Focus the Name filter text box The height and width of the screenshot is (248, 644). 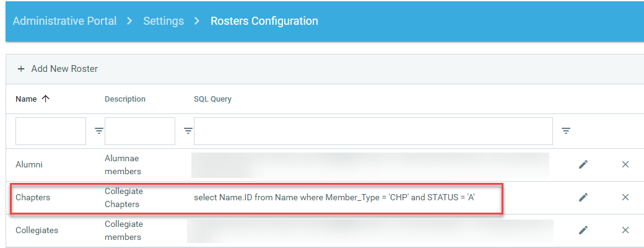pos(51,131)
